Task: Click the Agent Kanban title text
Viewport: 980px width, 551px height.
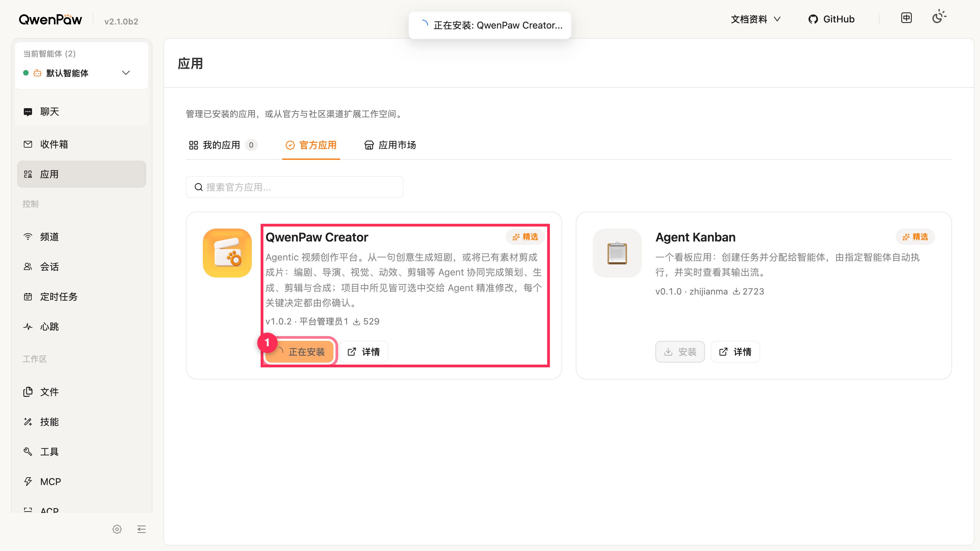Action: click(696, 237)
